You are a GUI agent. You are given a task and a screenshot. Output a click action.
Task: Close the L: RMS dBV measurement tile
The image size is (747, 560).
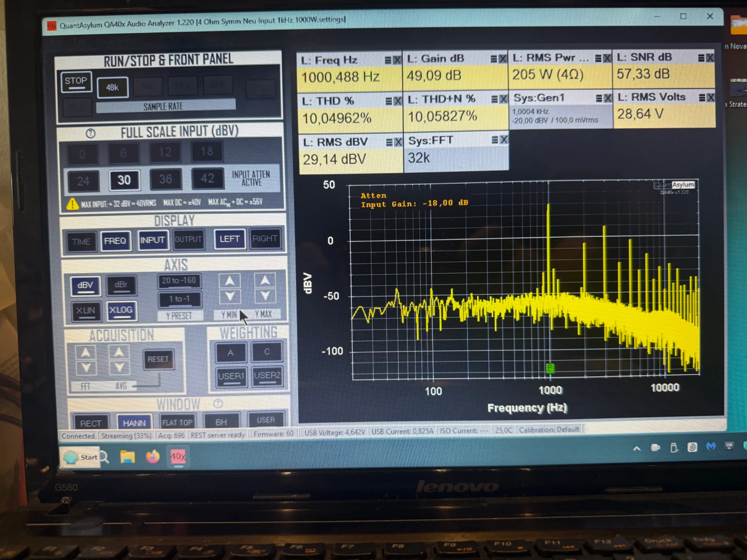[x=399, y=142]
